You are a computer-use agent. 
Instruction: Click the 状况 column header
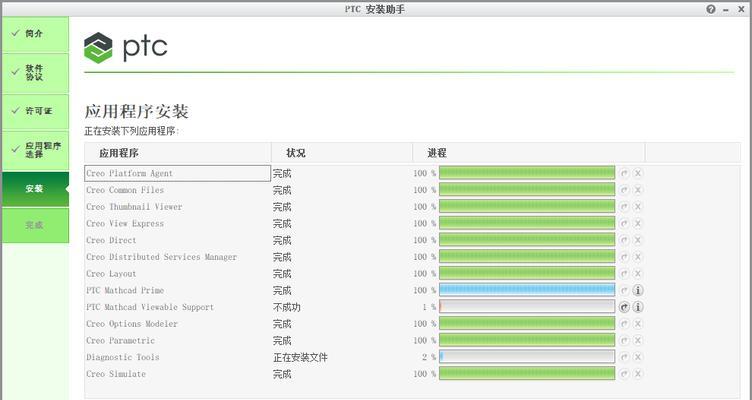point(295,153)
